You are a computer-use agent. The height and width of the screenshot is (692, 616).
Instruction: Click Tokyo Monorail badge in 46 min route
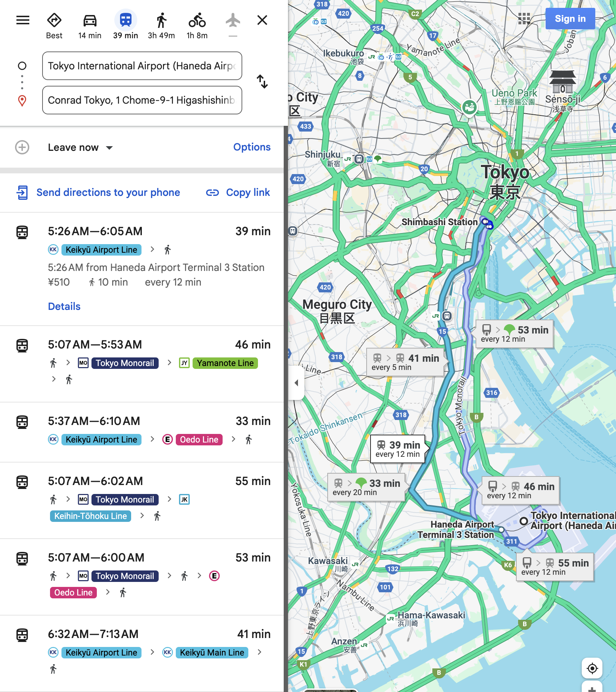[125, 363]
